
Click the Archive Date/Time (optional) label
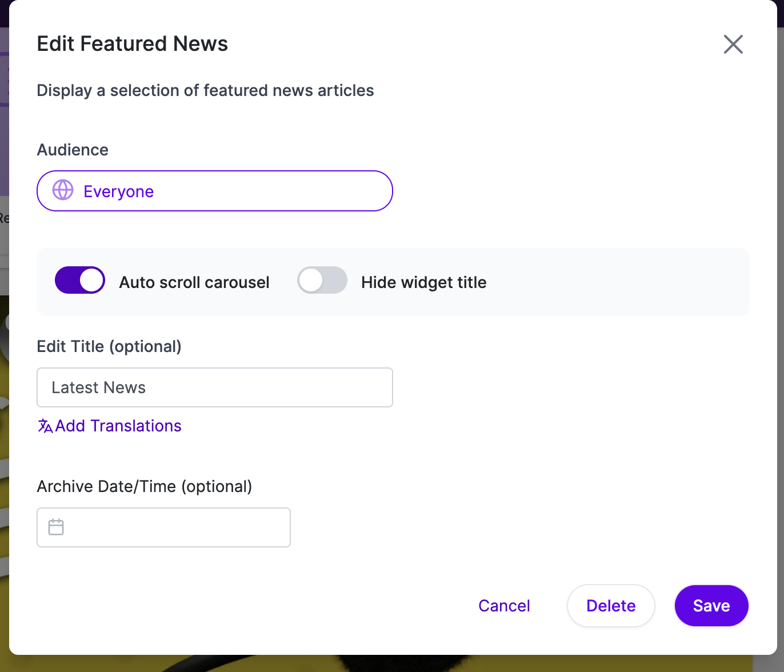coord(145,487)
